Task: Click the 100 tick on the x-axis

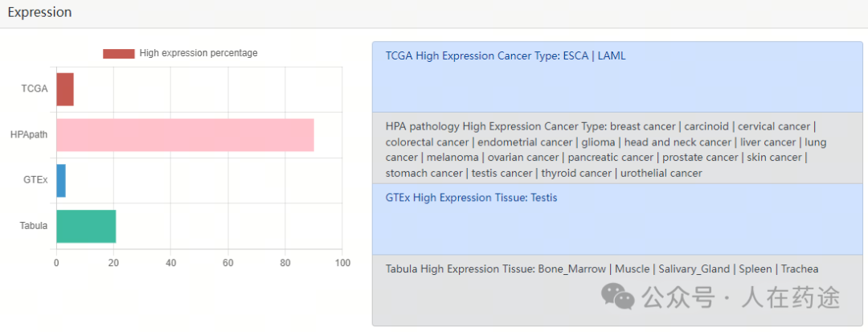Action: click(342, 263)
